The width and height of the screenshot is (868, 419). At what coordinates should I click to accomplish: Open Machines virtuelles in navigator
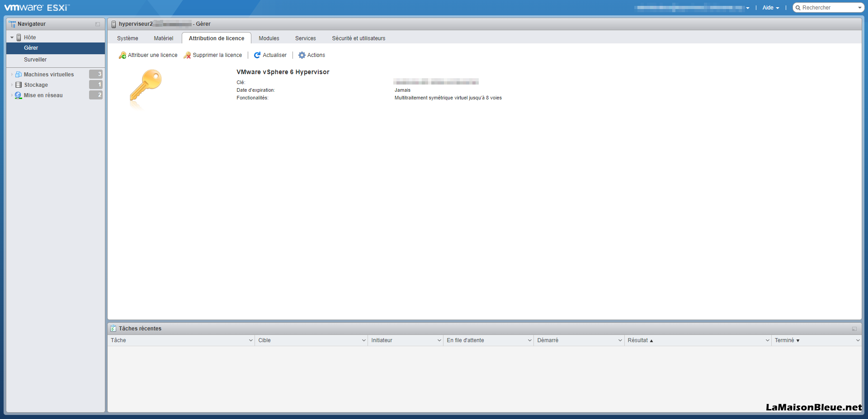(x=49, y=75)
